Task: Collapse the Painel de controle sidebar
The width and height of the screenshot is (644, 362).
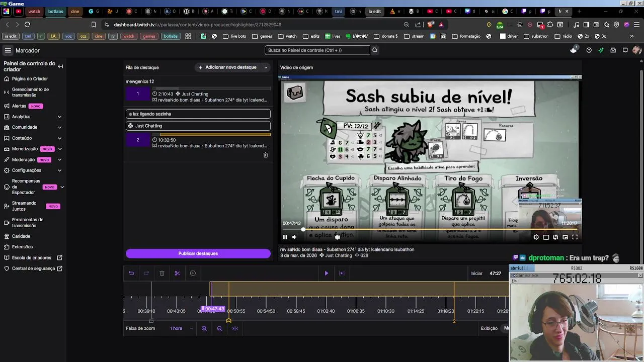Action: tap(60, 66)
